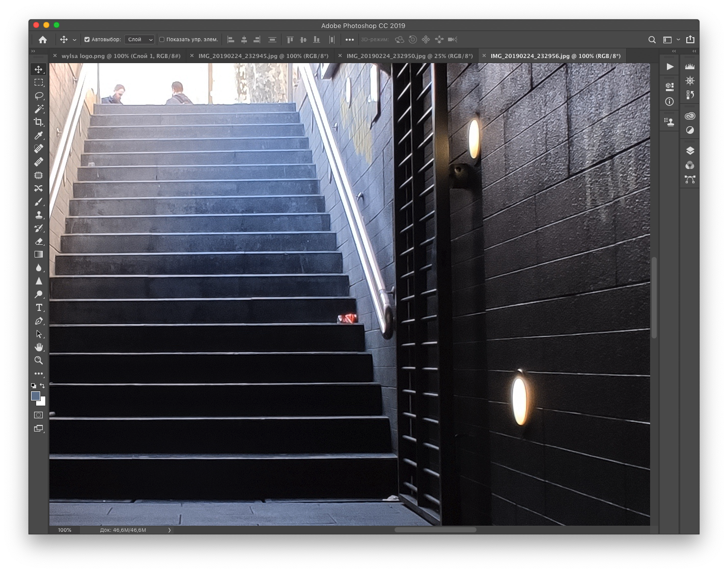Activate the Hand tool
728x572 pixels.
pyautogui.click(x=39, y=347)
